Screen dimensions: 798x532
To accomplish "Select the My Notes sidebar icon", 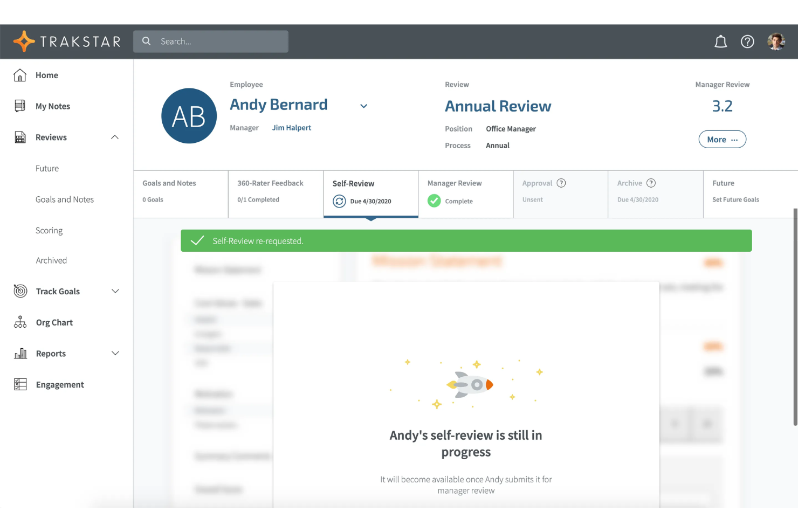I will coord(19,106).
